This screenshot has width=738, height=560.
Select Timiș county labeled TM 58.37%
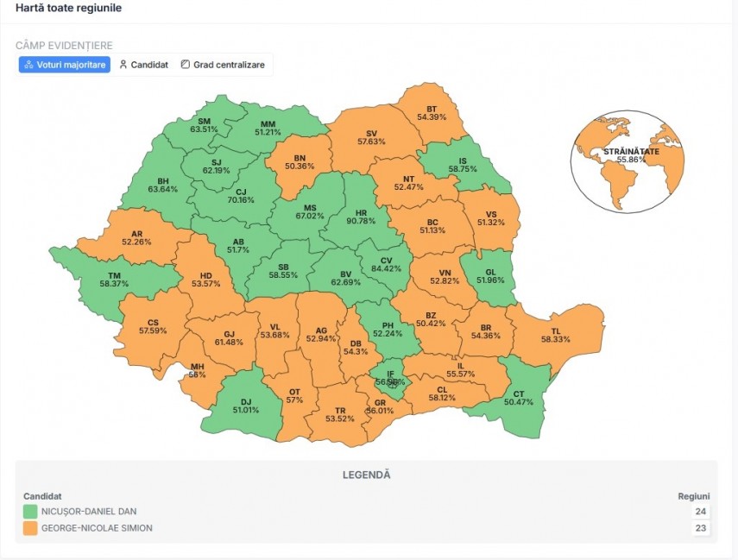[x=114, y=280]
